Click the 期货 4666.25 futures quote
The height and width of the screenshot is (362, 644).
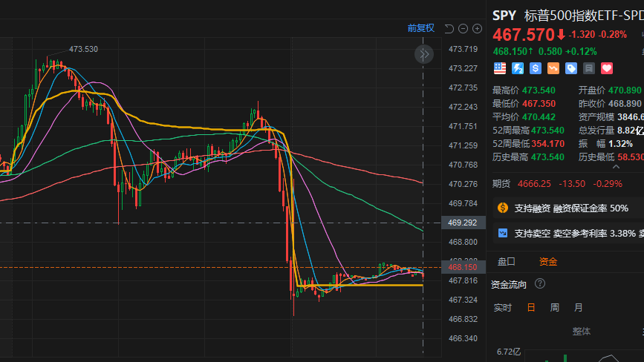coord(557,184)
